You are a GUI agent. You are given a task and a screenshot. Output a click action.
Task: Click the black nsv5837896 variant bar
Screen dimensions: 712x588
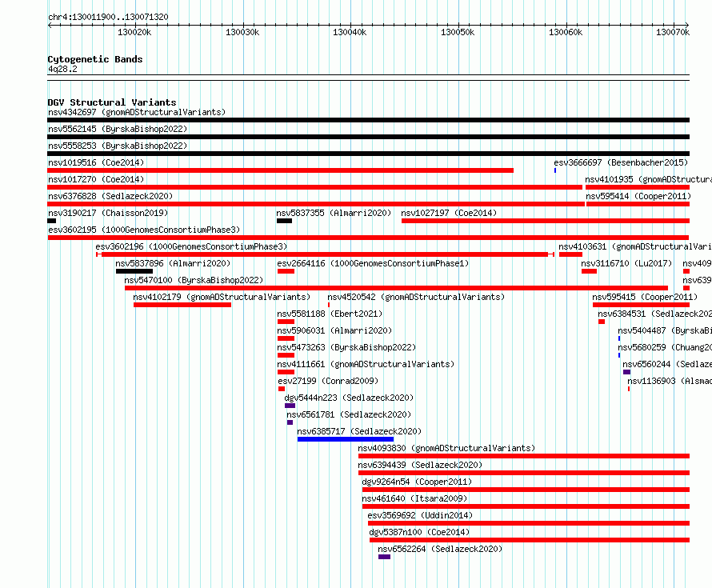pos(134,271)
